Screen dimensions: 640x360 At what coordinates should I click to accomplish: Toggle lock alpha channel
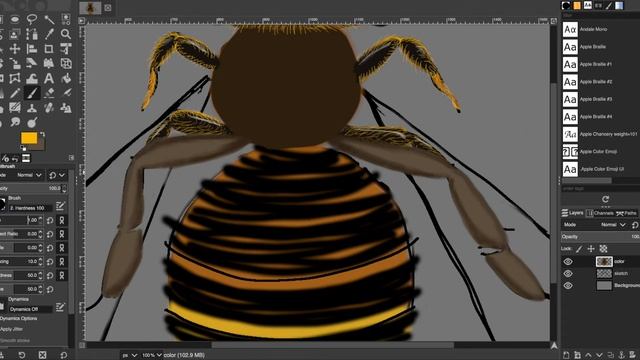pos(603,249)
